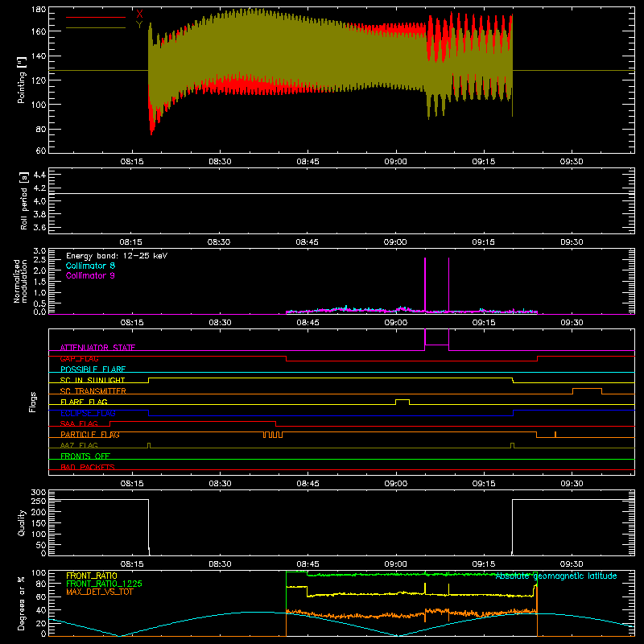The image size is (644, 644).
Task: Select the X legend label in Pointing plot
Action: coord(139,14)
